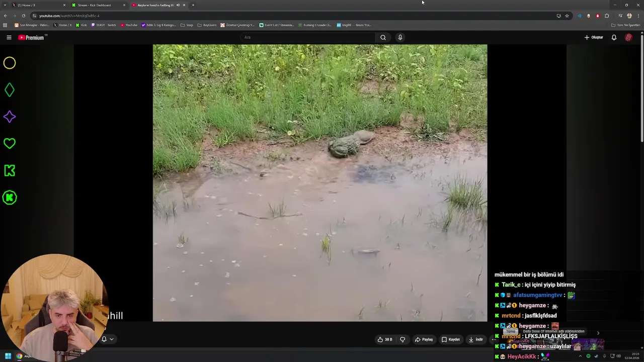
Task: Open the Son Mesajlar bookmark
Action: coord(32,25)
